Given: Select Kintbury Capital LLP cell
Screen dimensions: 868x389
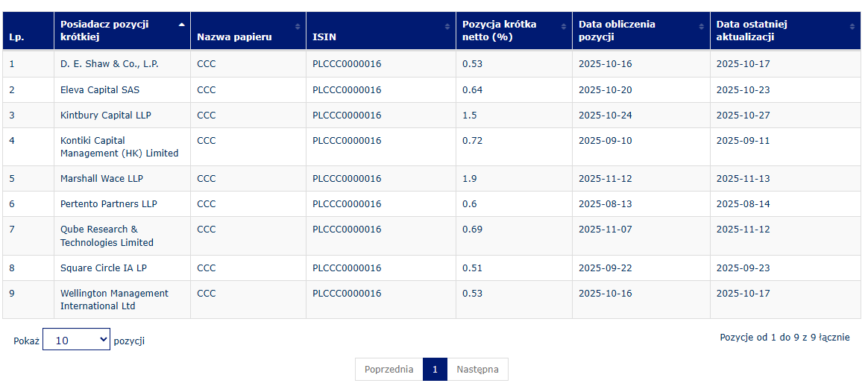Looking at the screenshot, I should 122,115.
